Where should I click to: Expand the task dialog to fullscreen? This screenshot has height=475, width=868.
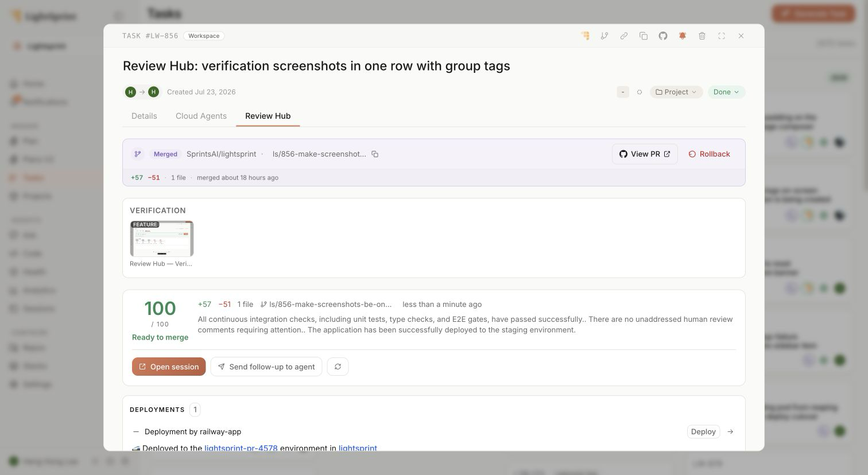(x=722, y=36)
